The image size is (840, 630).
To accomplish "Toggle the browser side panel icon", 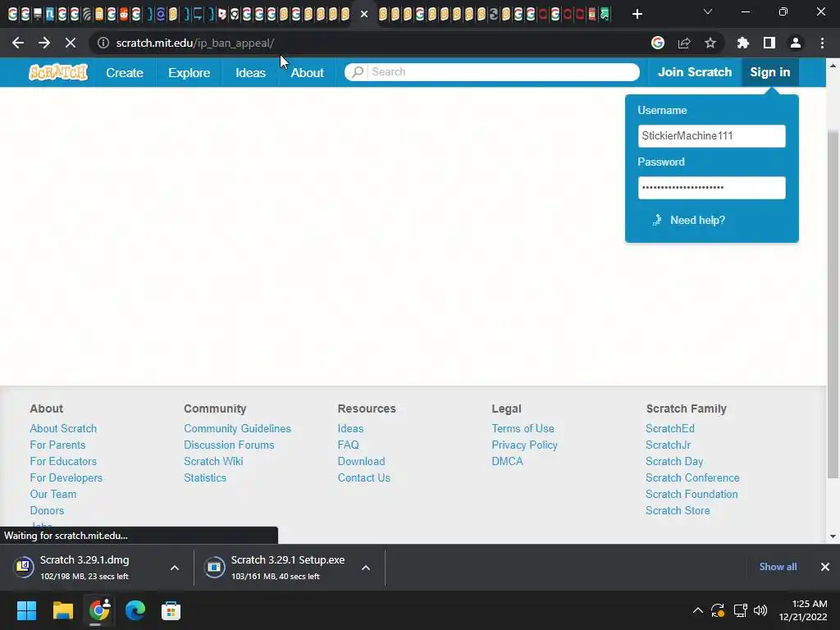I will (769, 43).
